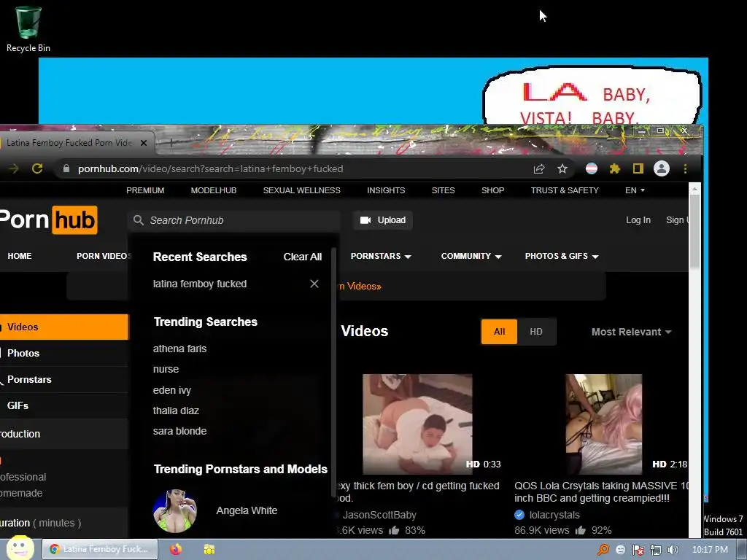Click the magnifier icon in site search
This screenshot has width=747, height=560.
point(138,220)
